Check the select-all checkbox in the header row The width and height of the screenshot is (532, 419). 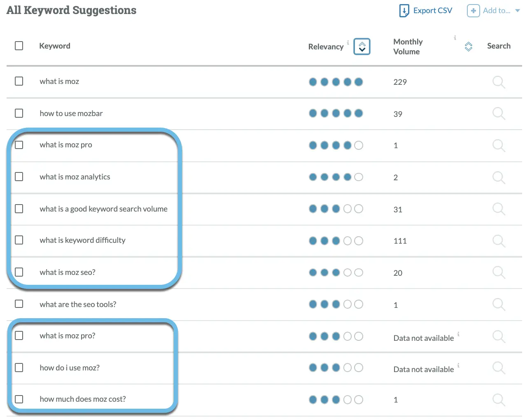[x=19, y=46]
